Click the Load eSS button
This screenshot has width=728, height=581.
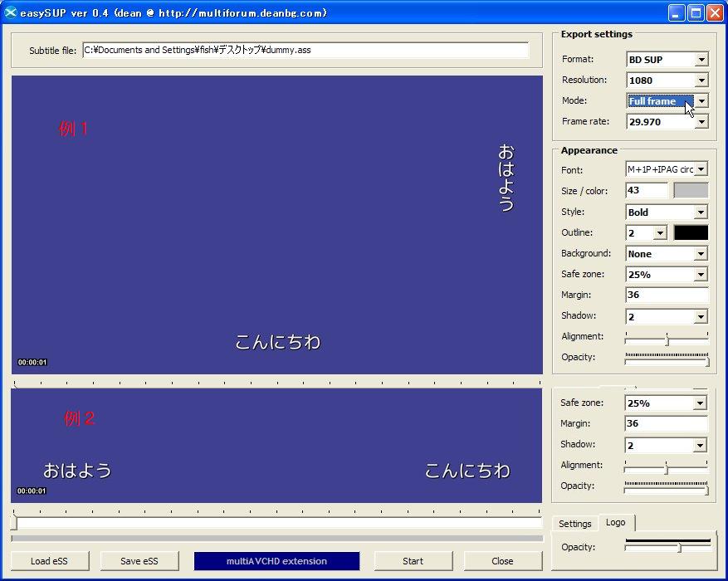pyautogui.click(x=49, y=561)
